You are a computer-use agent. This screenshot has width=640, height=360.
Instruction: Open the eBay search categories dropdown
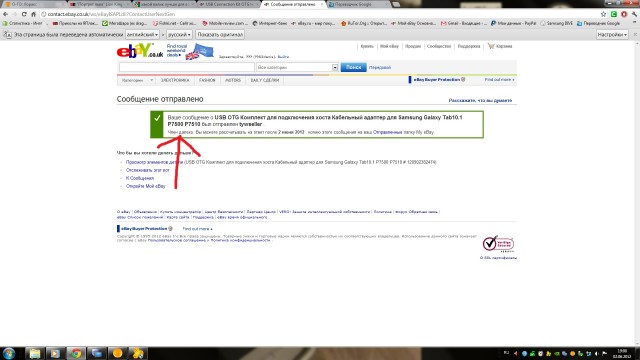[x=297, y=67]
